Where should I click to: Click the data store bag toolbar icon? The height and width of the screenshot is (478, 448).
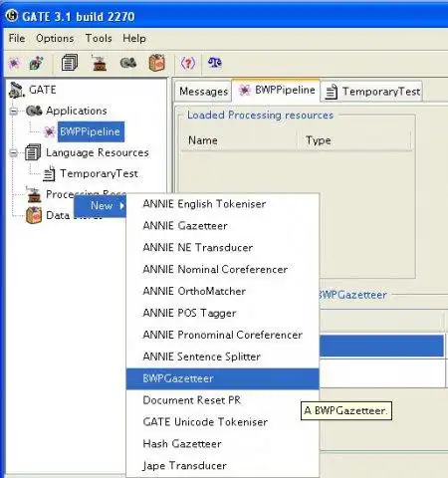(x=157, y=63)
